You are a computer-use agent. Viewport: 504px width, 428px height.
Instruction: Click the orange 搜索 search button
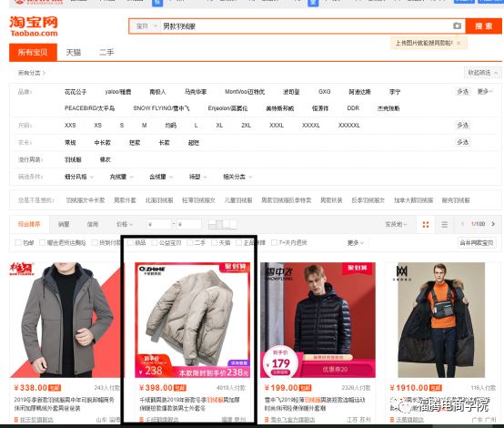point(483,26)
